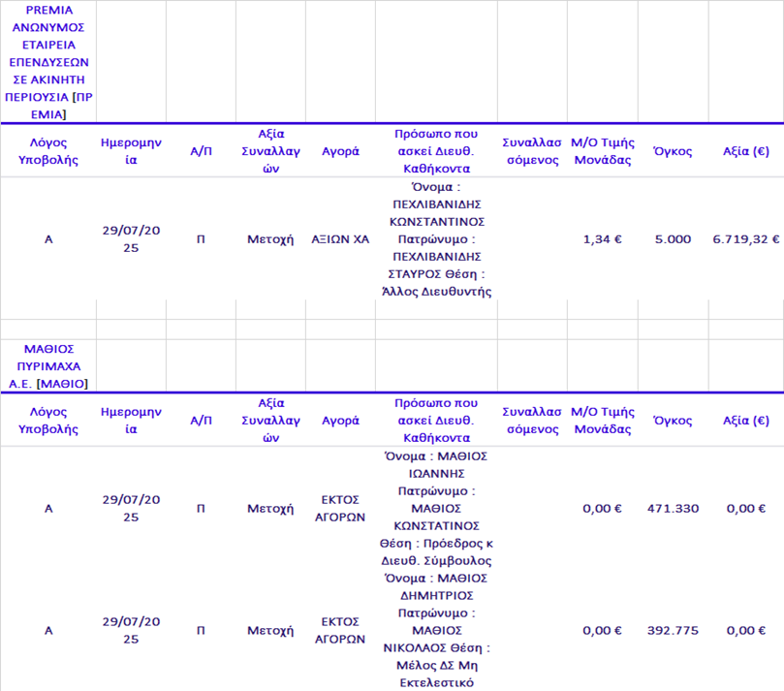Image resolution: width=784 pixels, height=691 pixels.
Task: Click the Α reason cell in the 392.775 row
Action: pyautogui.click(x=48, y=631)
